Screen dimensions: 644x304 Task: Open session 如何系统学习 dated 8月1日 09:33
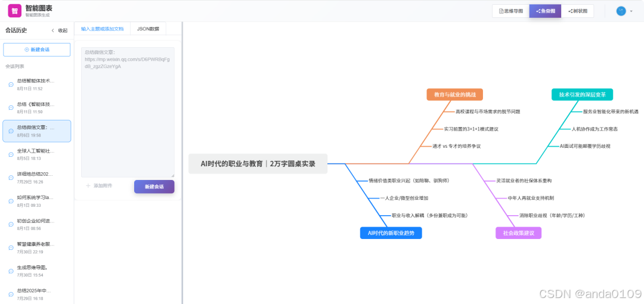(37, 201)
